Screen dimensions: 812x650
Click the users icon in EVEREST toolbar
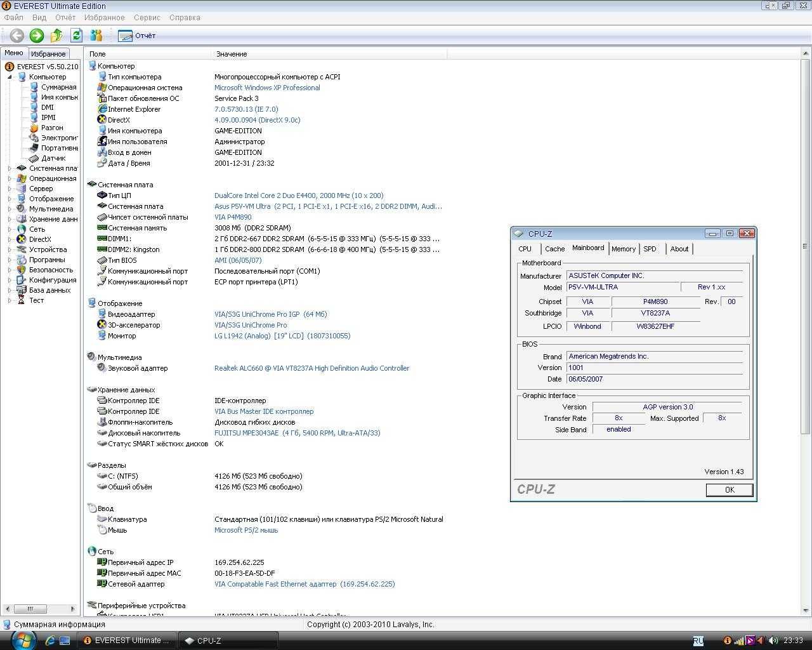[96, 36]
